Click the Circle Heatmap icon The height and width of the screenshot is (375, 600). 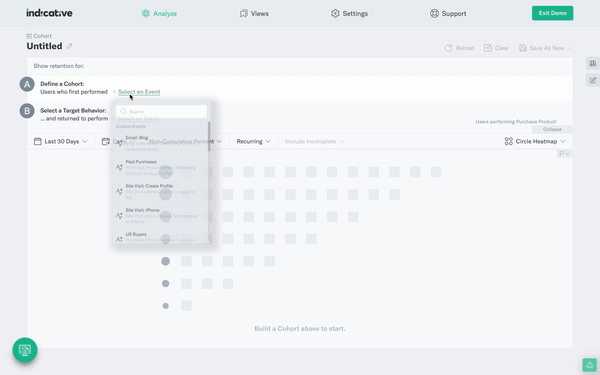tap(509, 141)
